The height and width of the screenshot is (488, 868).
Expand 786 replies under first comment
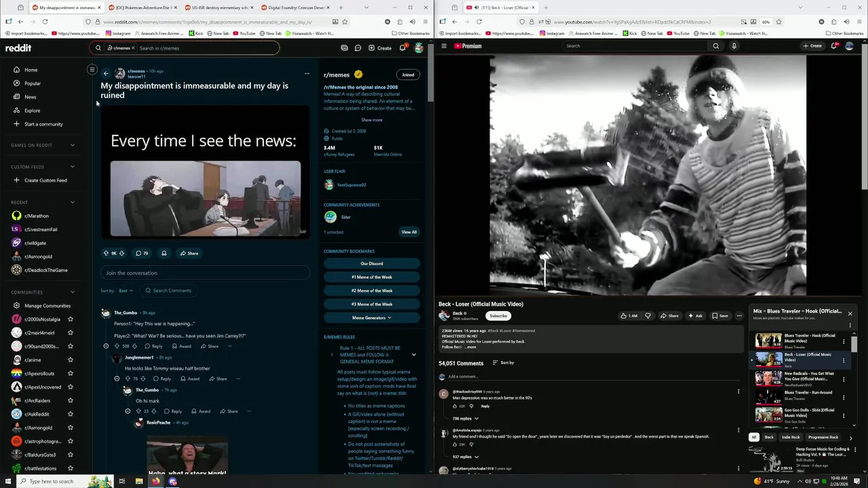pyautogui.click(x=465, y=418)
